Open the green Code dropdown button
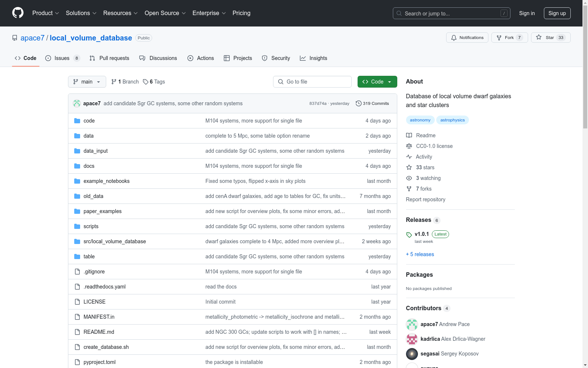 point(377,82)
